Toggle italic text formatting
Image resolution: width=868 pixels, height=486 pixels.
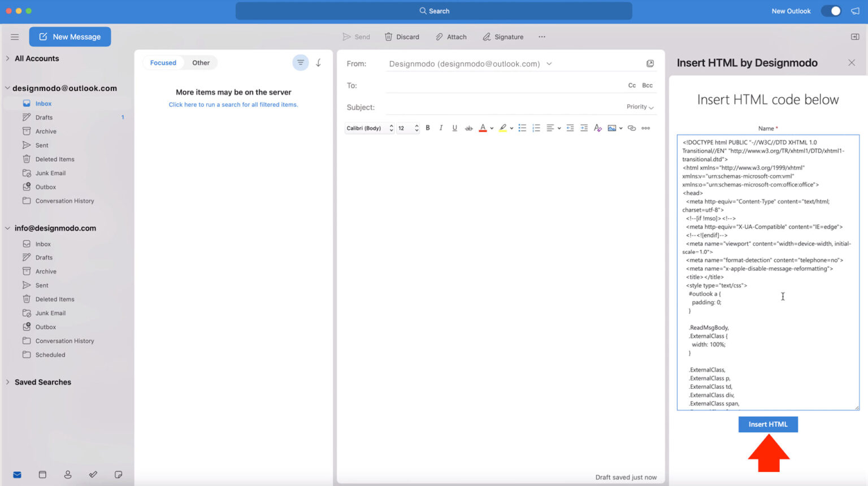tap(441, 128)
